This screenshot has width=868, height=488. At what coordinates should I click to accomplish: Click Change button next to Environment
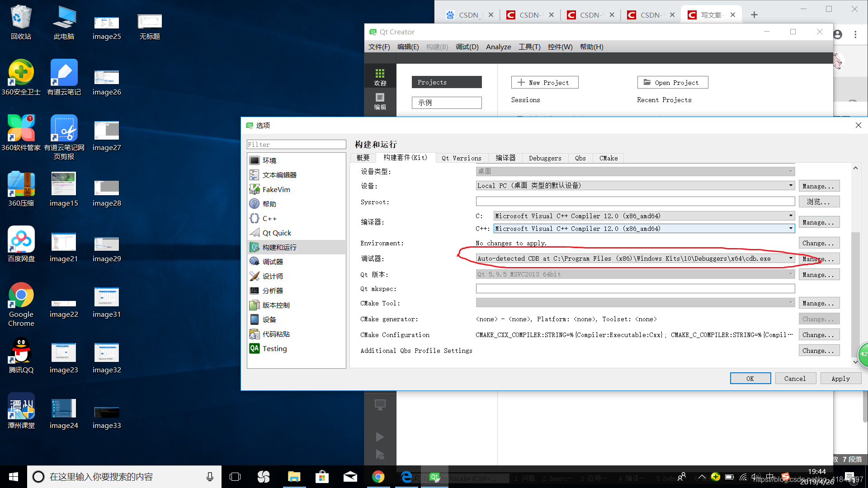pos(817,243)
